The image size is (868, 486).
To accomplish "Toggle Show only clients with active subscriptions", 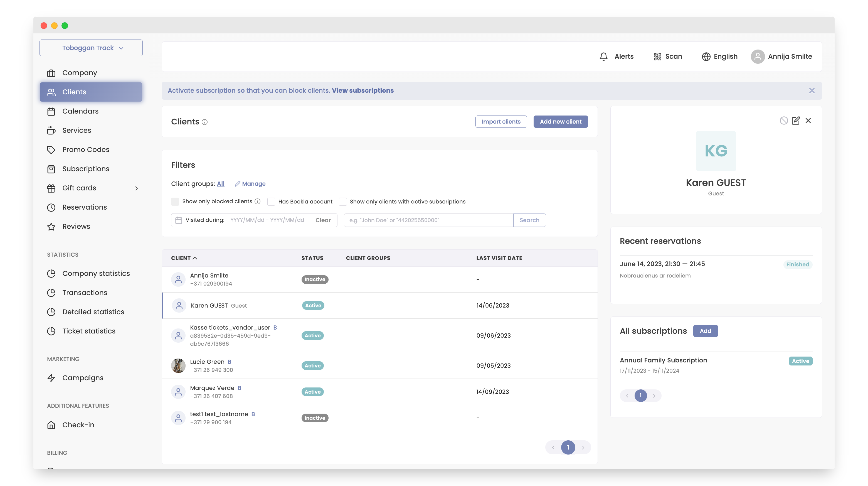I will (x=343, y=202).
